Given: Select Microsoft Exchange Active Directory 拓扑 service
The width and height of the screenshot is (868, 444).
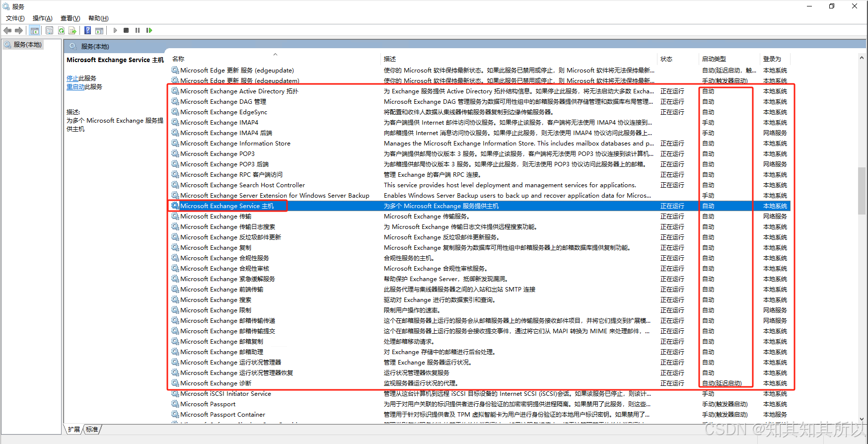Looking at the screenshot, I should coord(239,91).
